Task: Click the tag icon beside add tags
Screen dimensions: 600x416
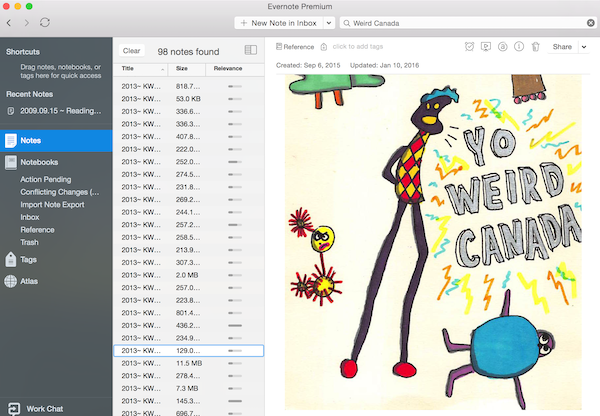Action: (324, 47)
